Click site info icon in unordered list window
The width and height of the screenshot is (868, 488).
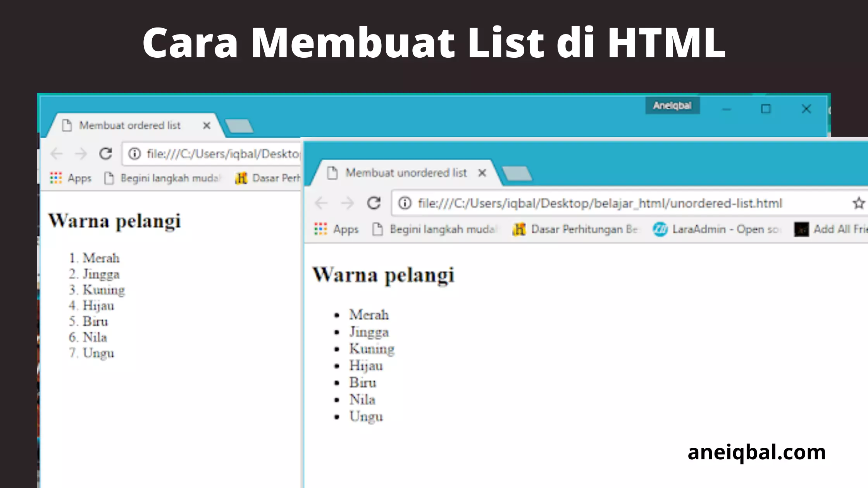[405, 203]
